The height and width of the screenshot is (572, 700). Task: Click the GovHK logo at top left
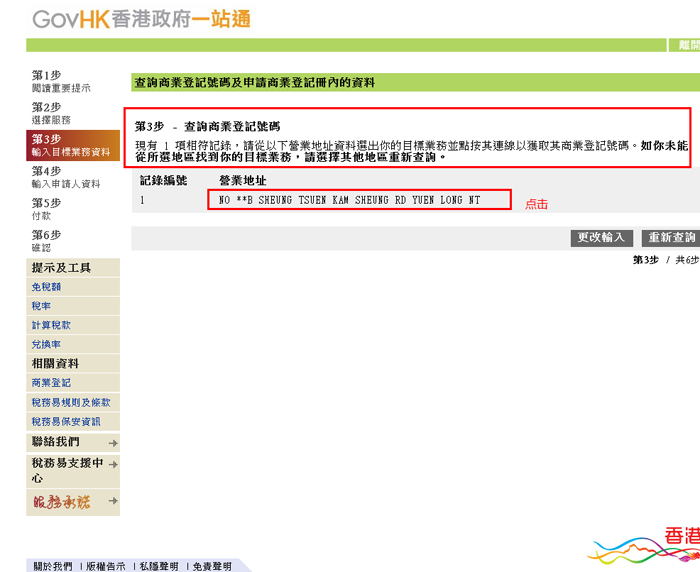[x=141, y=19]
